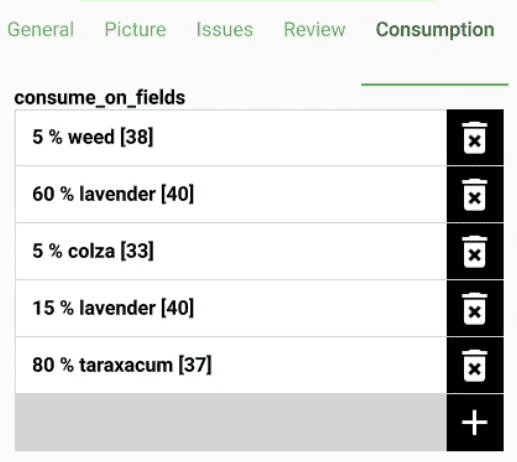Select the Consumption tab
The image size is (517, 462).
[435, 30]
